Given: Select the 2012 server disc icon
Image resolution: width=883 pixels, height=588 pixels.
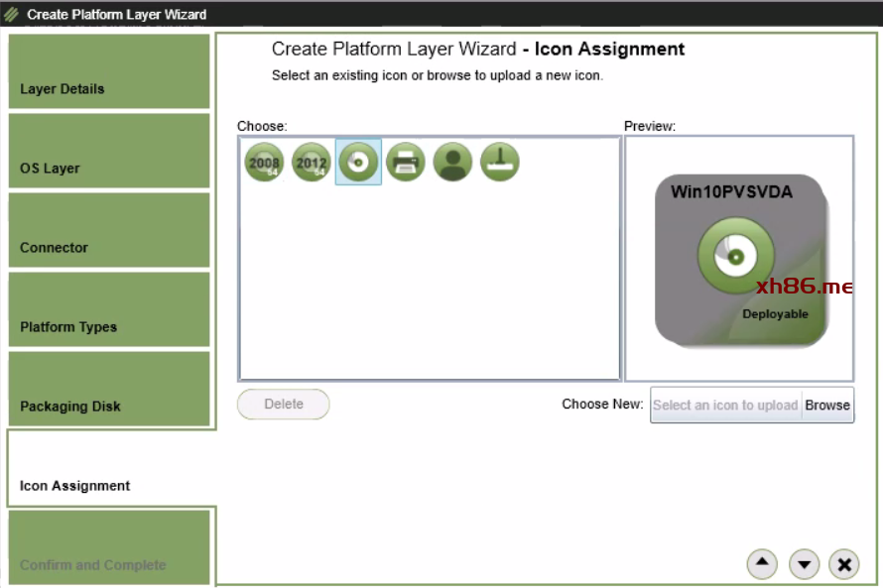Looking at the screenshot, I should point(311,162).
